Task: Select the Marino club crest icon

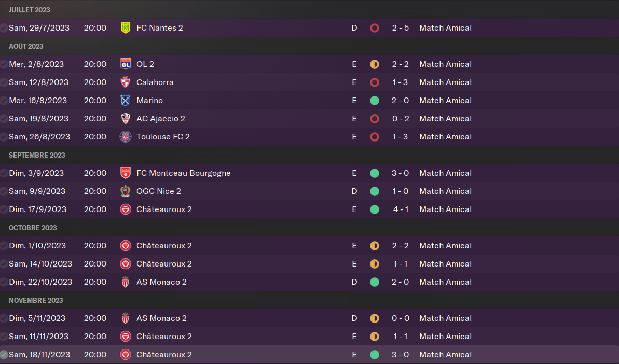Action: [125, 101]
